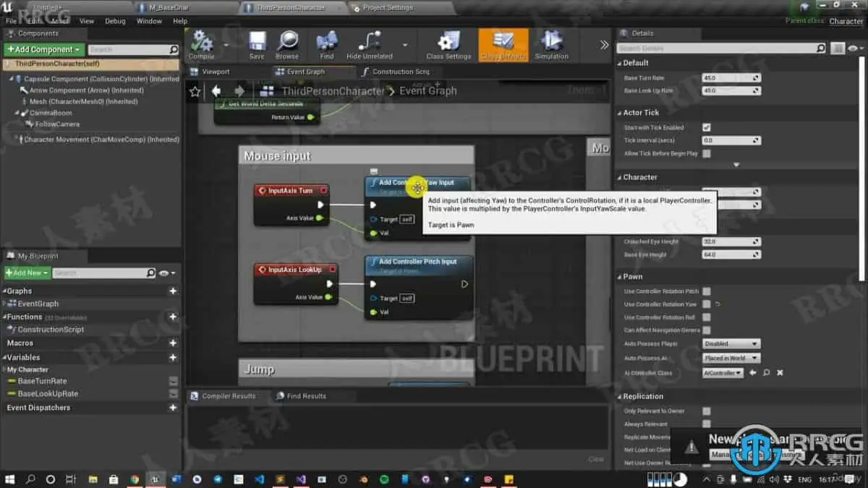Search details with the magnifier icon
The width and height of the screenshot is (868, 488).
(x=820, y=48)
